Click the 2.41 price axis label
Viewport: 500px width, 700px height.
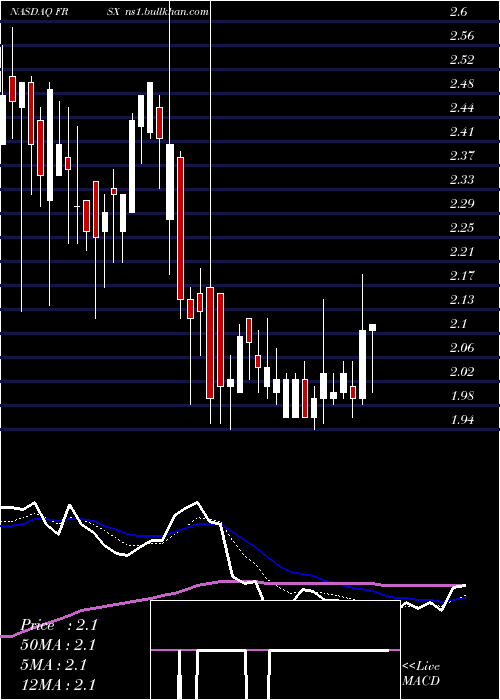point(462,132)
